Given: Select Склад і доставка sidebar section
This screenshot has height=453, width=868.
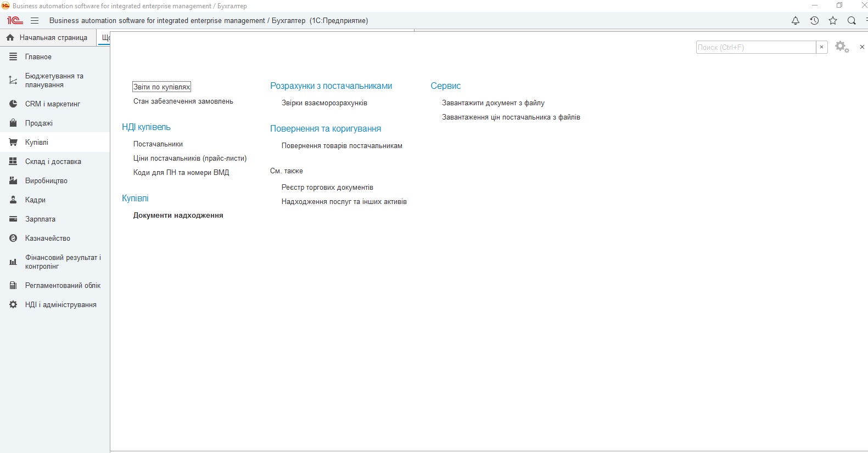Looking at the screenshot, I should point(53,162).
